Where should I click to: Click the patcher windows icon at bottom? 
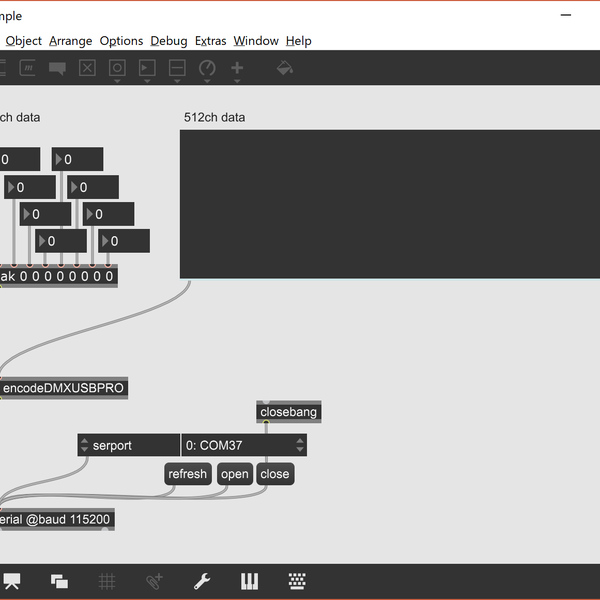coord(59,581)
